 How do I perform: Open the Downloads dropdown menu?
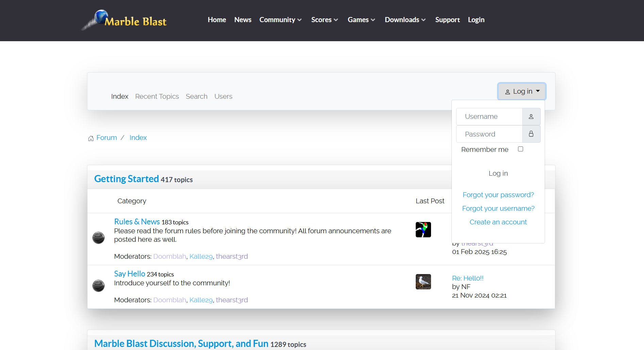point(405,20)
